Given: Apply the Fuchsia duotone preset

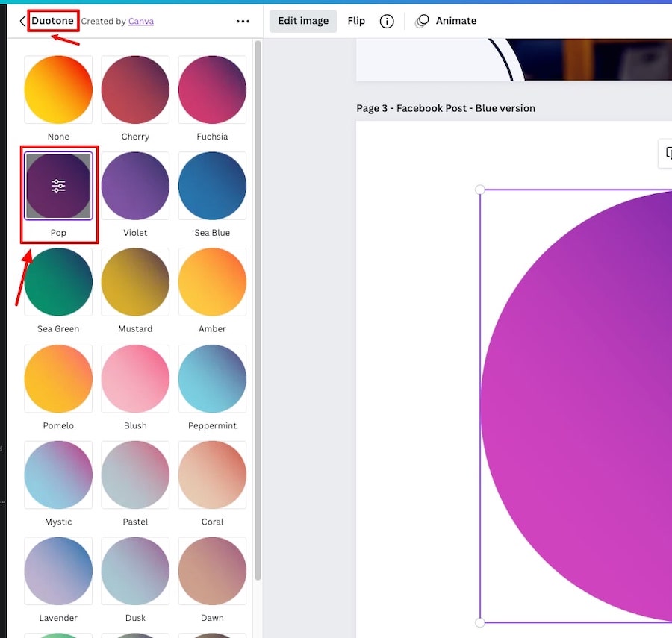Looking at the screenshot, I should click(212, 90).
